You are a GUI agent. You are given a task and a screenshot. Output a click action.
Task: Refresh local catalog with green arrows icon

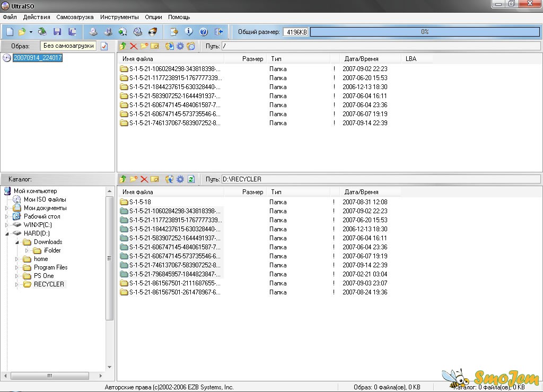point(191,179)
